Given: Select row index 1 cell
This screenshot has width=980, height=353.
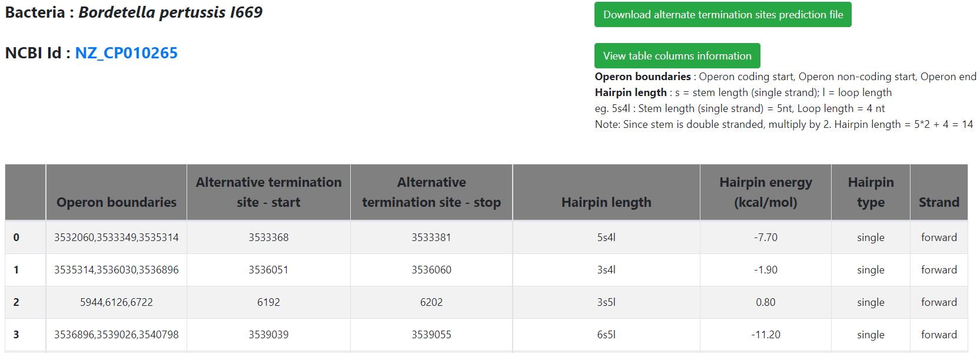Looking at the screenshot, I should [16, 270].
